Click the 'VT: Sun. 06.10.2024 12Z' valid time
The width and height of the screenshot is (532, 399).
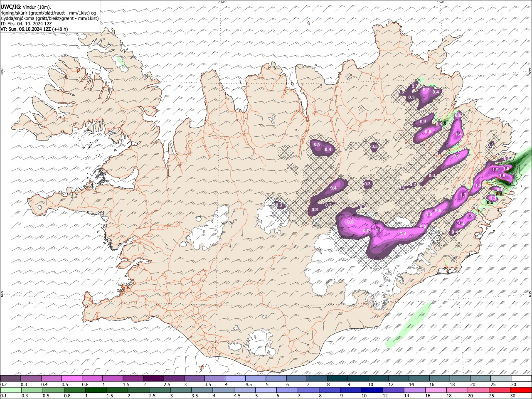(26, 29)
